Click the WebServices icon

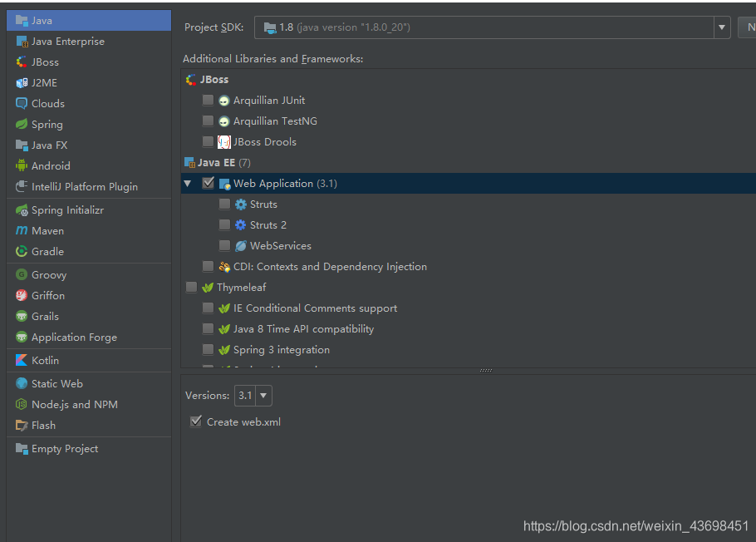click(x=241, y=246)
